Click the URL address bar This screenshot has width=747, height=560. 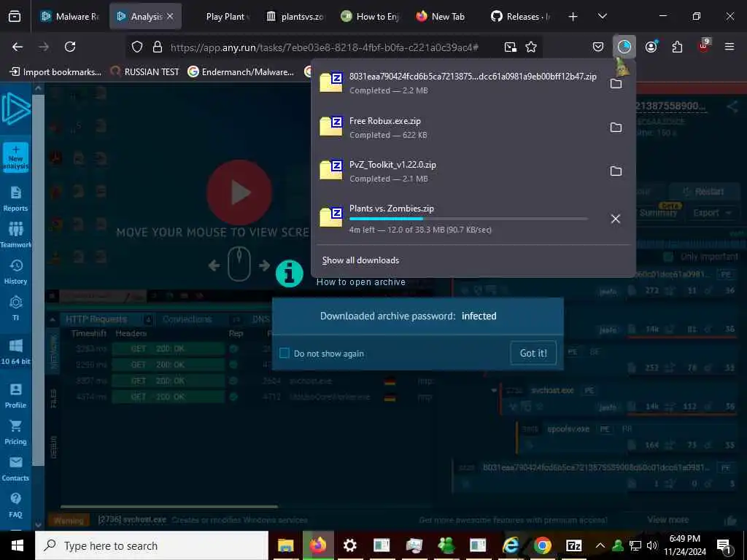click(324, 47)
